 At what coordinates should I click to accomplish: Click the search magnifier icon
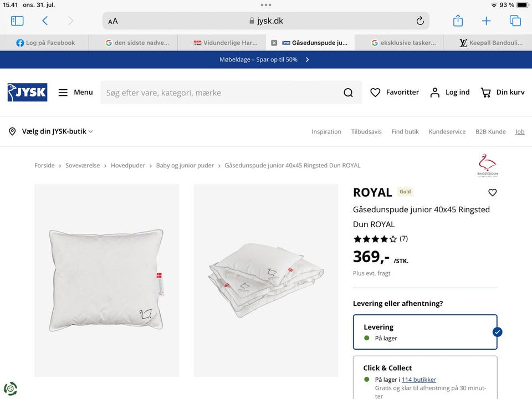click(x=348, y=93)
